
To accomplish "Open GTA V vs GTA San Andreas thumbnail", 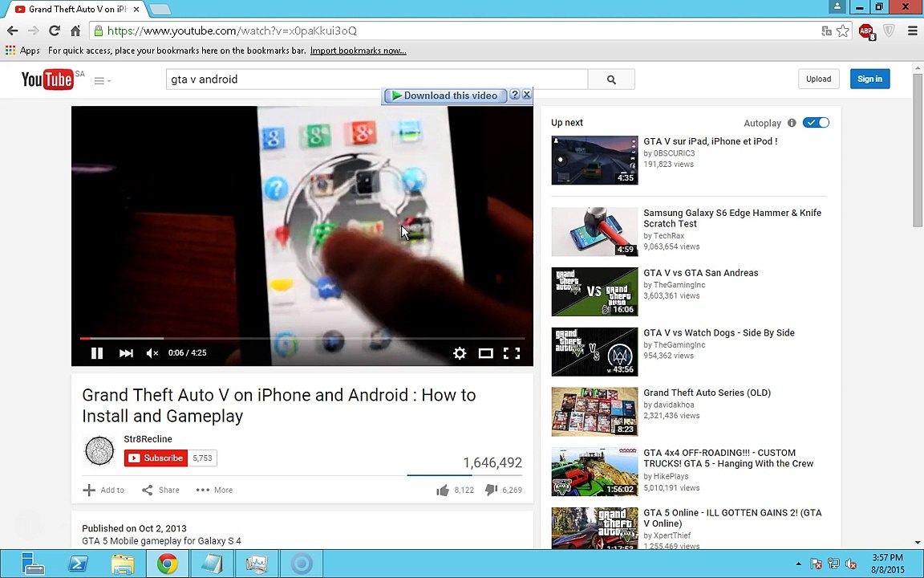I will [594, 291].
